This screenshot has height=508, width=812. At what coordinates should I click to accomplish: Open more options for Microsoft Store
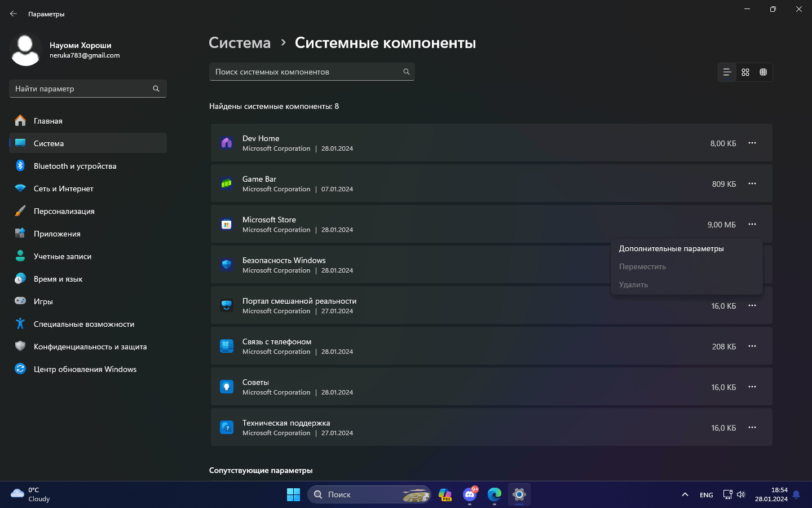(x=752, y=224)
